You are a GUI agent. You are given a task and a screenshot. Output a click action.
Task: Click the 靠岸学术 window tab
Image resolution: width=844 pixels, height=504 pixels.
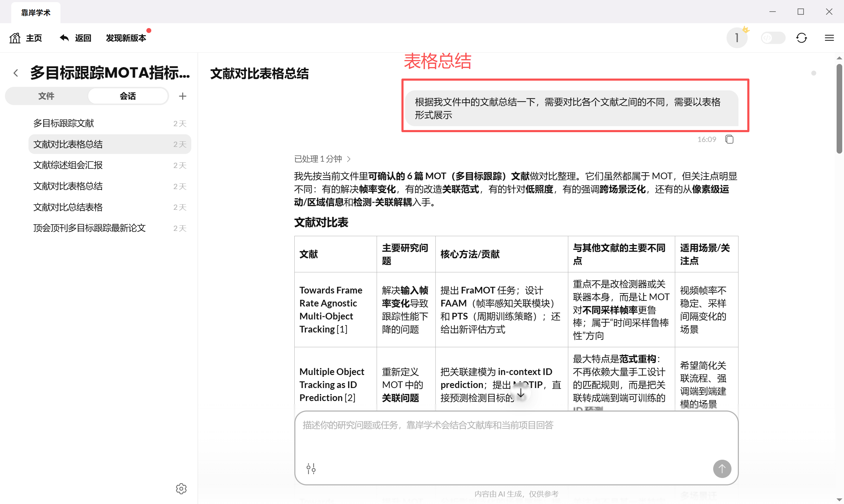(36, 13)
